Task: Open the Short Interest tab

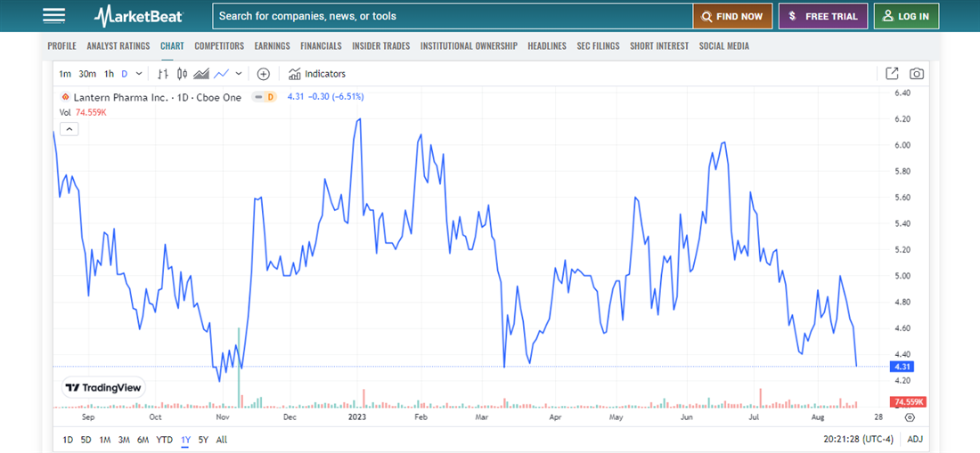Action: [659, 46]
